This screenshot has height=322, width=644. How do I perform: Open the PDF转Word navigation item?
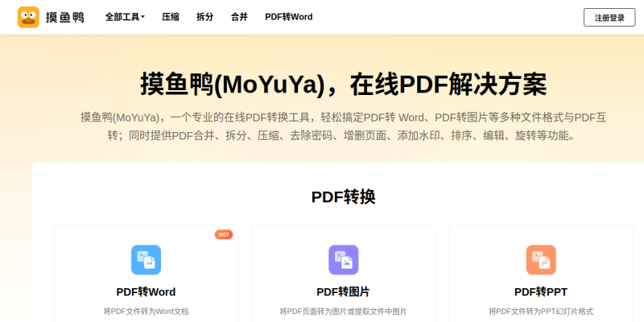click(289, 17)
